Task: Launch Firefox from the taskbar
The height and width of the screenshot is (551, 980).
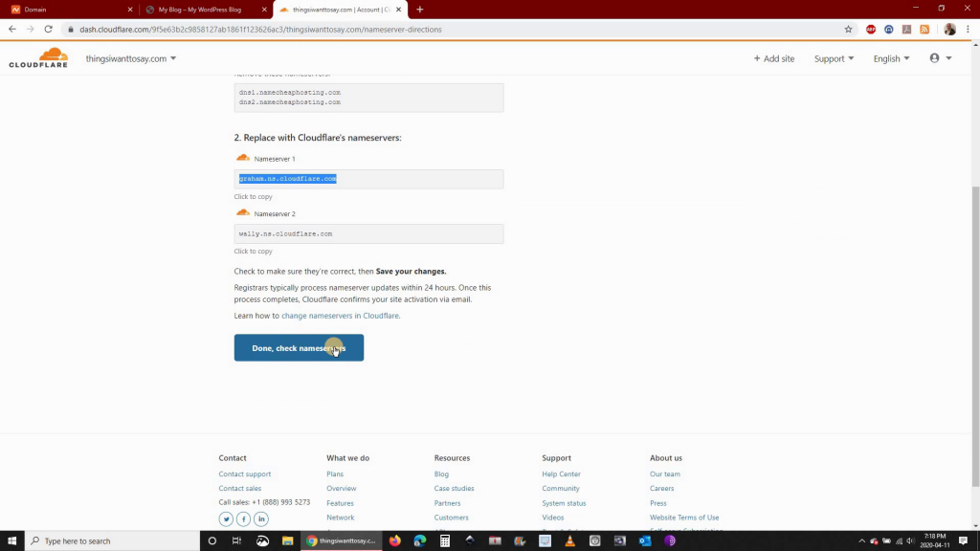Action: 395,541
